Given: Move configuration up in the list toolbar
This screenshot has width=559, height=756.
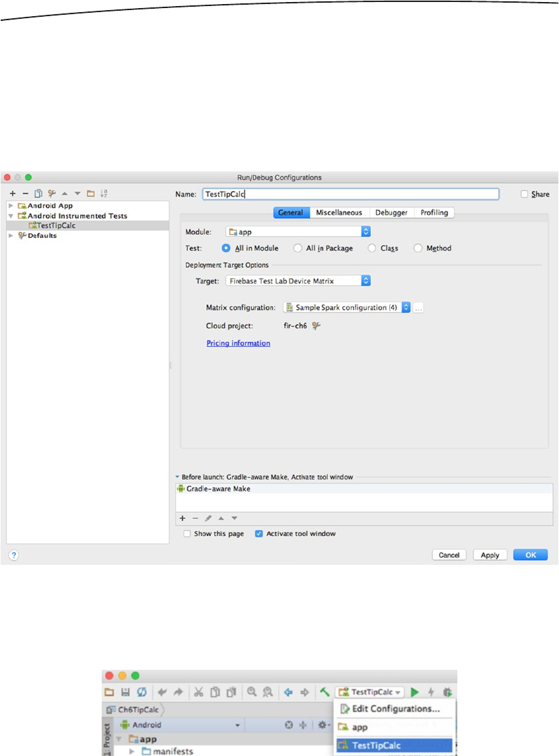Looking at the screenshot, I should pyautogui.click(x=65, y=193).
